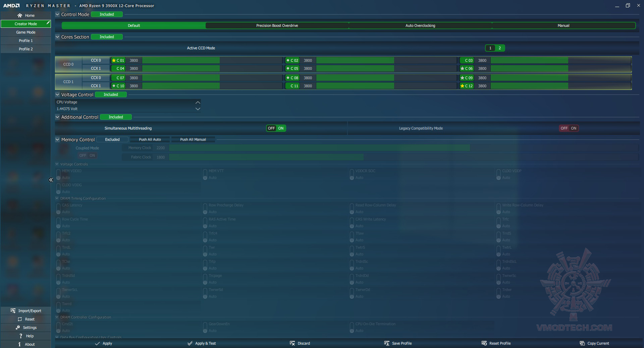Toggle the Coupled Mode OFF/ON switch
Image resolution: width=644 pixels, height=348 pixels.
pyautogui.click(x=87, y=155)
